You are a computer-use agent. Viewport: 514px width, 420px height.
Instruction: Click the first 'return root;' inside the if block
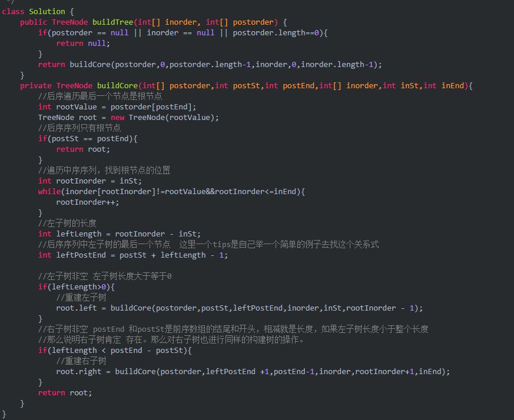click(83, 149)
